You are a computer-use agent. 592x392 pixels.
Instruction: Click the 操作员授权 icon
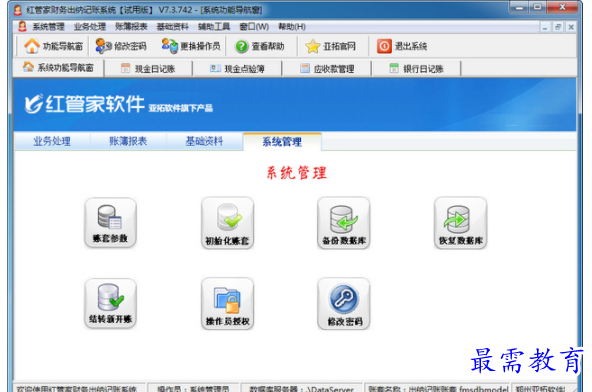(227, 304)
